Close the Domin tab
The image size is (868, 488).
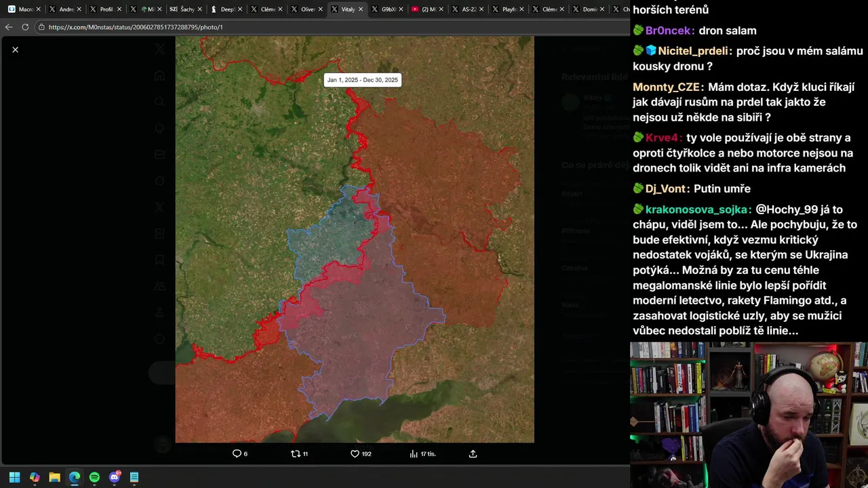603,9
